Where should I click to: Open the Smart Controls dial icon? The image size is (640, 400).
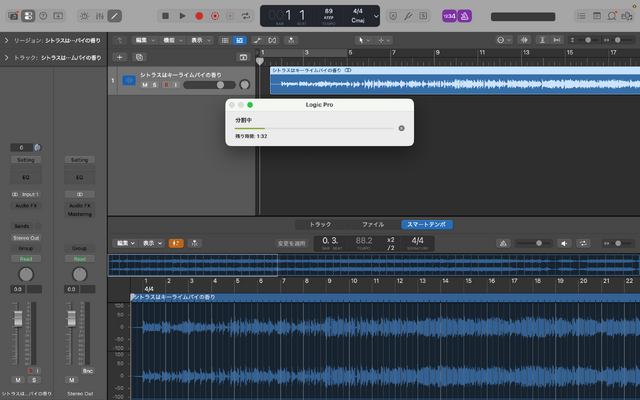82,16
